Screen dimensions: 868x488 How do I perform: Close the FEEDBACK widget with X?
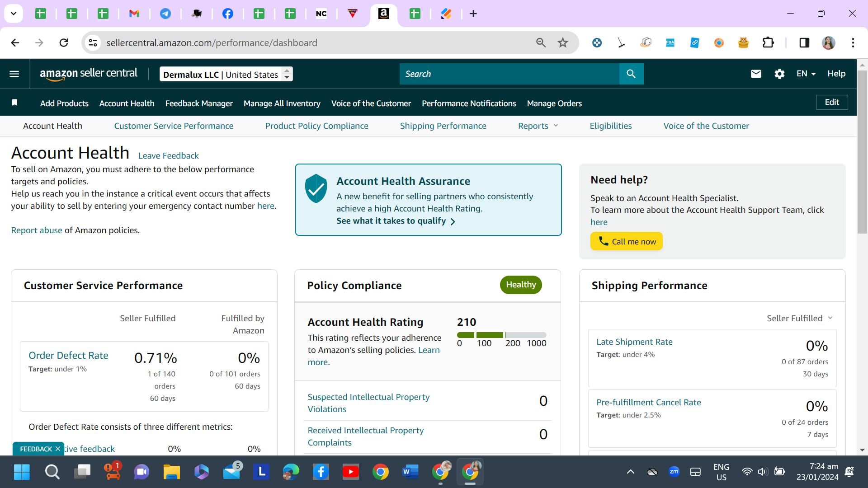(58, 449)
